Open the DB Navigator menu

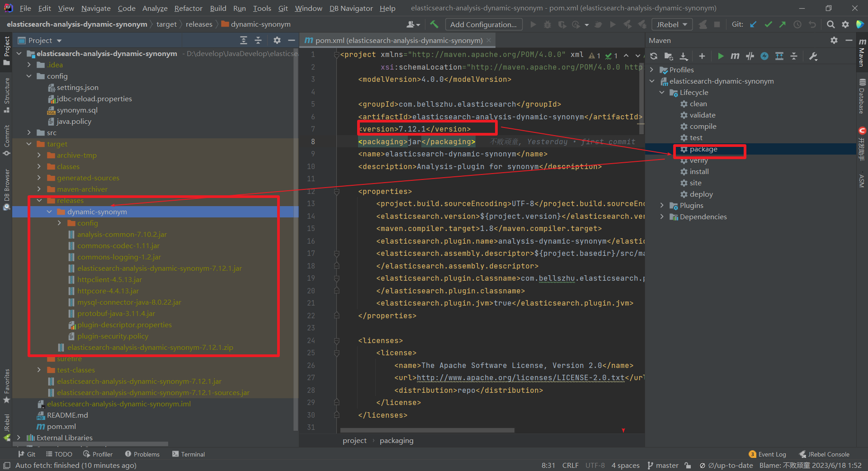click(351, 8)
